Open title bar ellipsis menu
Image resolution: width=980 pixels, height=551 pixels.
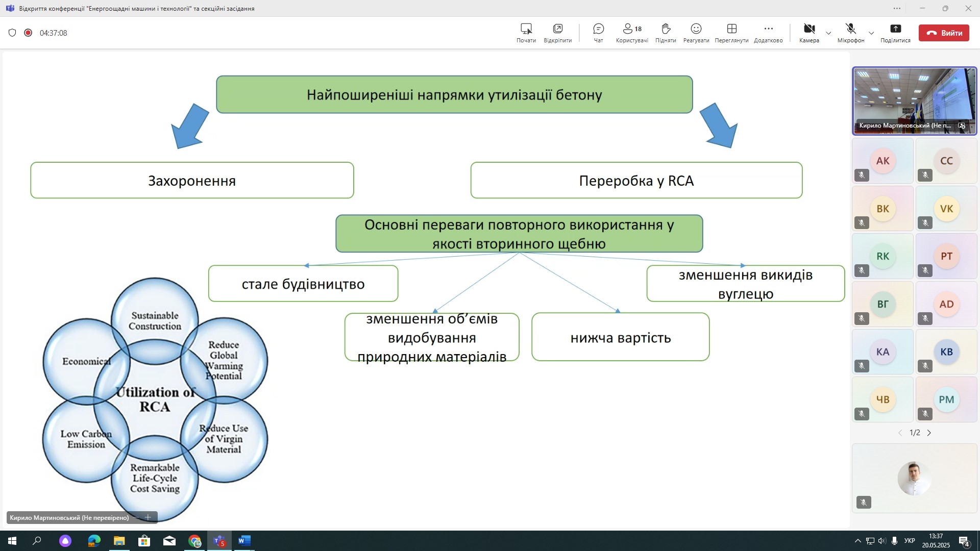point(897,8)
